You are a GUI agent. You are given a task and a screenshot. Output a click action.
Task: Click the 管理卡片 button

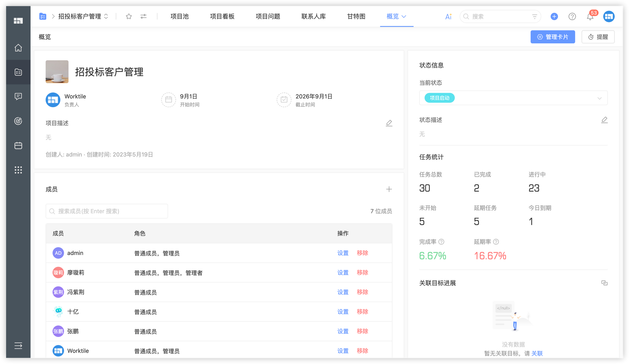point(553,37)
